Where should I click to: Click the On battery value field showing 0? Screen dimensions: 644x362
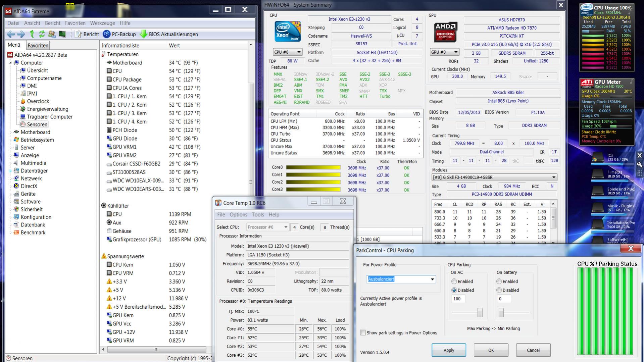(x=504, y=299)
